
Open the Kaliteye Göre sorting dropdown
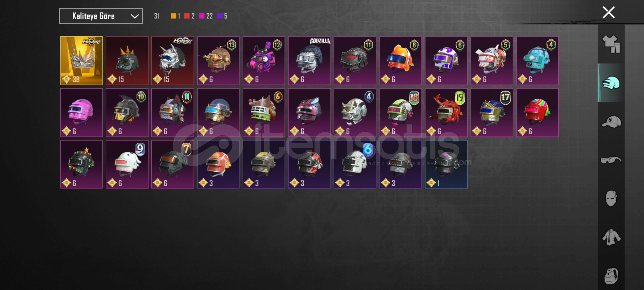point(101,16)
